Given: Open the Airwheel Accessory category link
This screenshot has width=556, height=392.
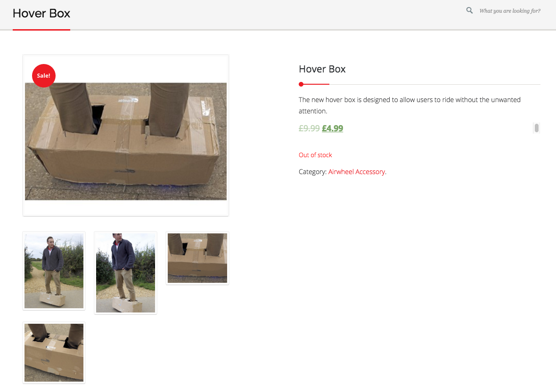Looking at the screenshot, I should (357, 172).
